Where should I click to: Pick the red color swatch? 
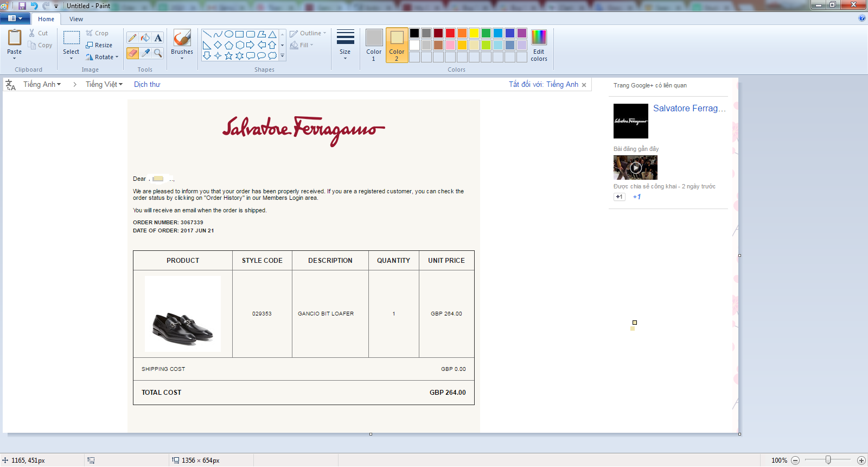[x=450, y=33]
